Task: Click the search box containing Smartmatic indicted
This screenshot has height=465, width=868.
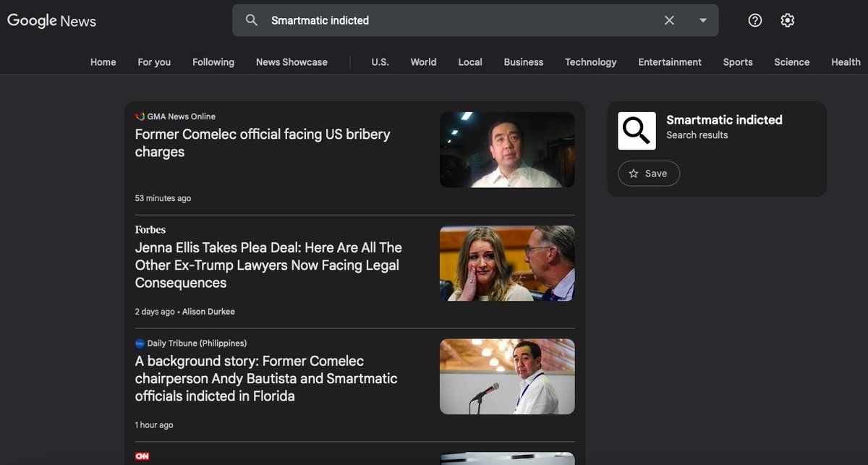Action: point(475,20)
